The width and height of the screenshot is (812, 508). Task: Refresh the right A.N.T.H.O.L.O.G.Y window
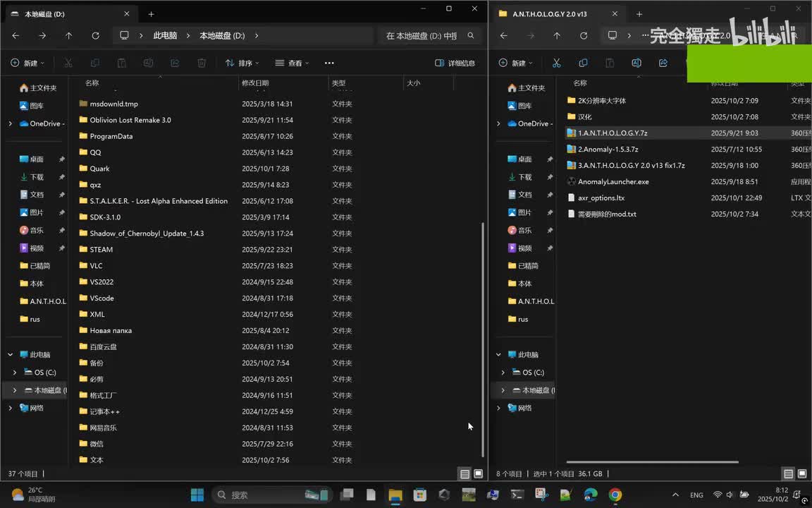pyautogui.click(x=584, y=35)
